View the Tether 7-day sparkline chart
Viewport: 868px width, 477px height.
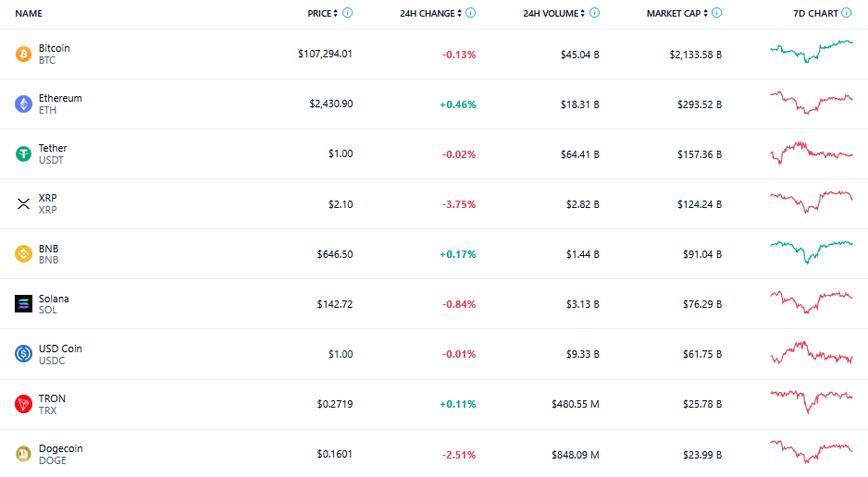pos(811,153)
